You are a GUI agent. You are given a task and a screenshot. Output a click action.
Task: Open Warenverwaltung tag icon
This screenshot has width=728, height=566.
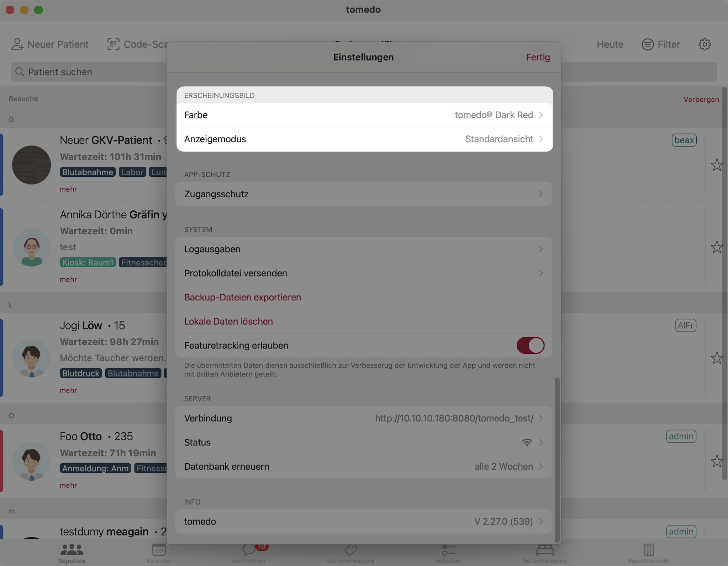350,550
